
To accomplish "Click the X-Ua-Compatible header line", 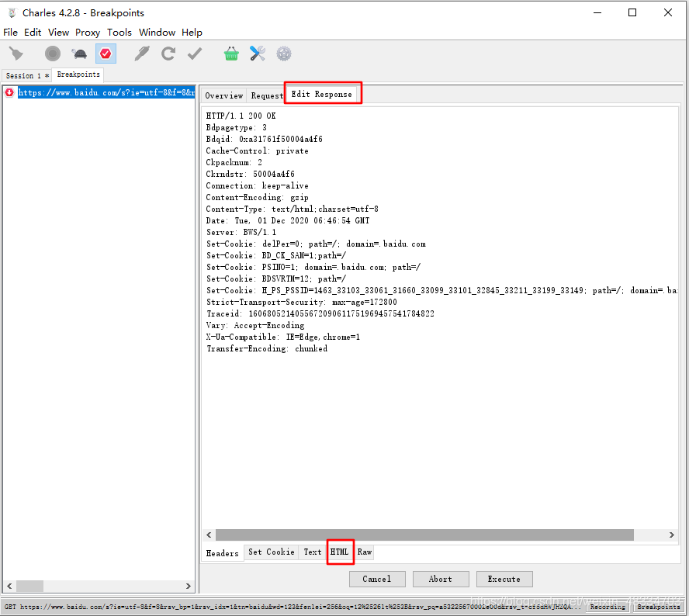I will click(283, 337).
